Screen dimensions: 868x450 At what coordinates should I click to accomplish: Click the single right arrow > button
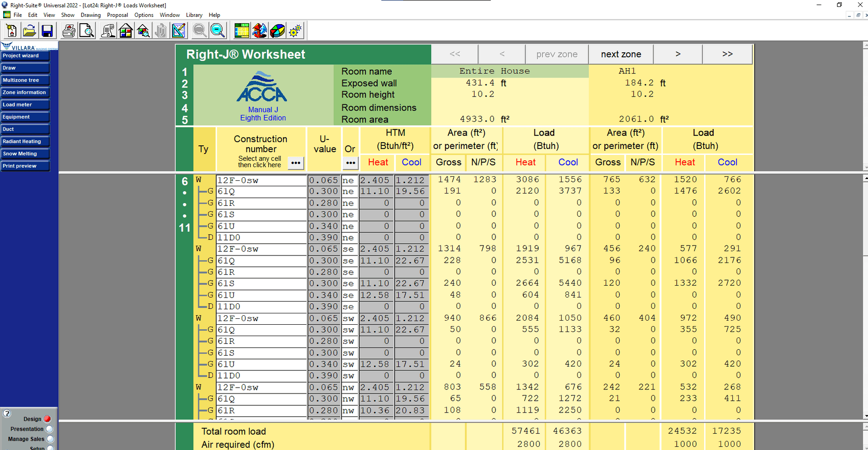(x=678, y=54)
